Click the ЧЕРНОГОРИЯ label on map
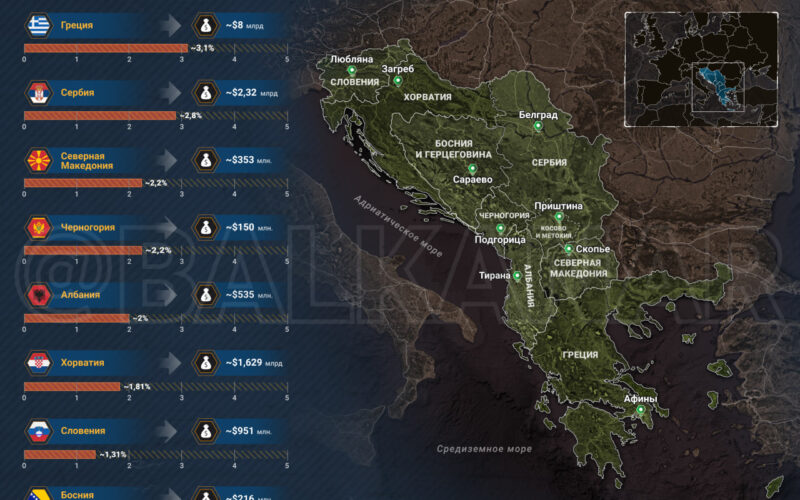The height and width of the screenshot is (500, 800). point(504,215)
